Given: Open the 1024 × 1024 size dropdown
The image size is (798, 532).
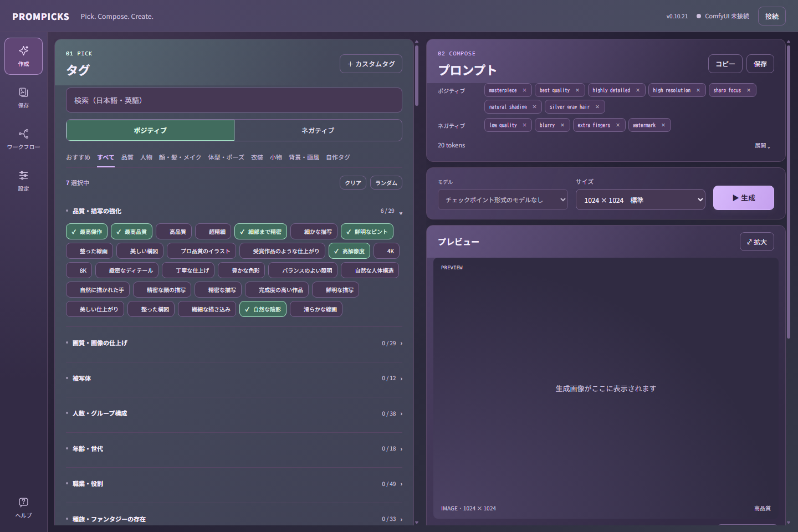Looking at the screenshot, I should pos(641,199).
